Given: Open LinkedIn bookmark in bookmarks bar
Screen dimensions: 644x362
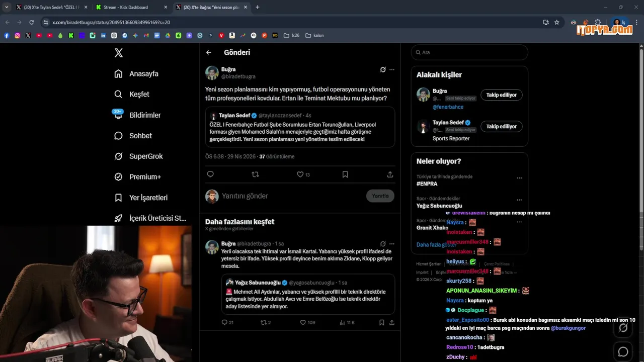Looking at the screenshot, I should tap(104, 35).
